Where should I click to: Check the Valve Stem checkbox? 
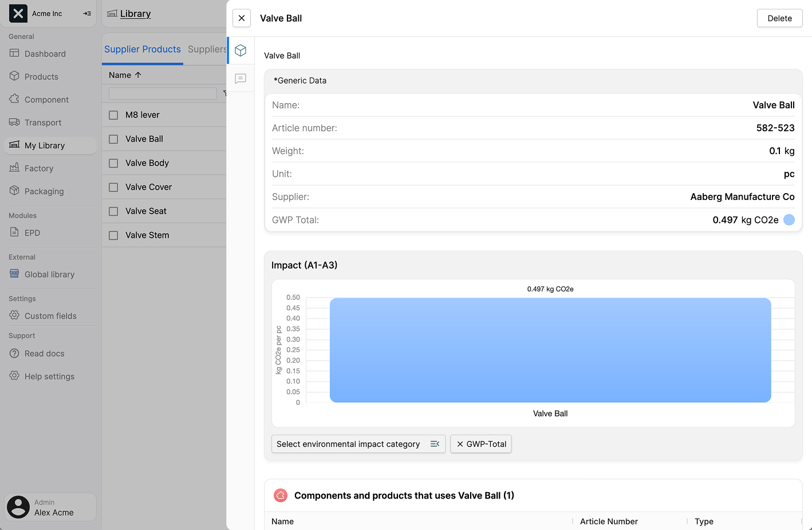click(113, 235)
